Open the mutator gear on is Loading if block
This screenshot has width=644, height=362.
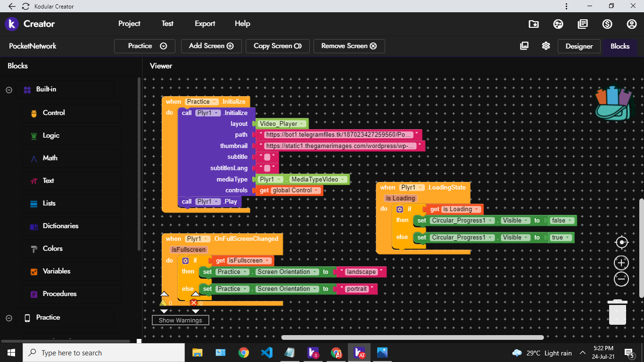pyautogui.click(x=400, y=209)
